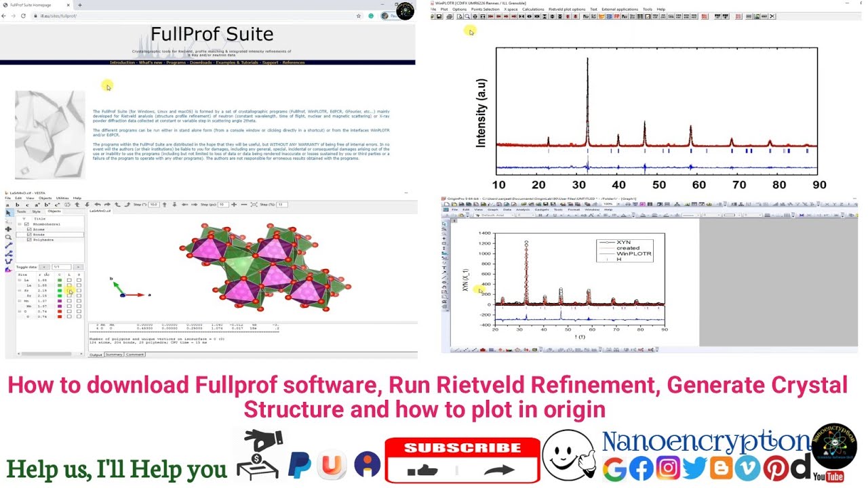The width and height of the screenshot is (868, 488).
Task: Click the purple color swatch for Mn
Action: coord(60,301)
